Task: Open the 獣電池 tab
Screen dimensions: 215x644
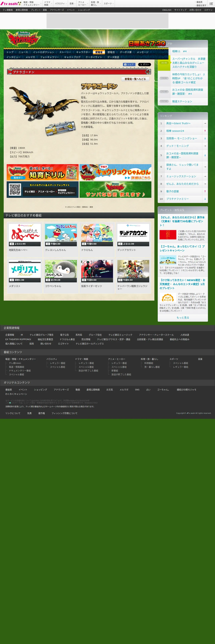Action: pos(111,52)
